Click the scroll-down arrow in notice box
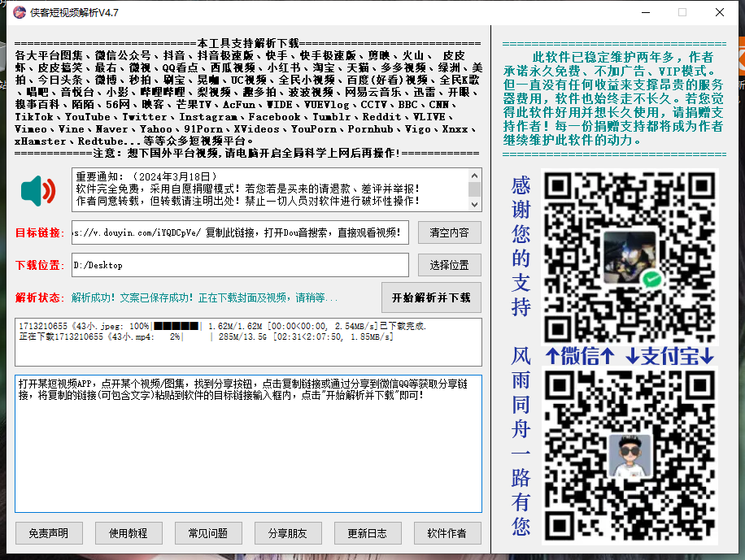The width and height of the screenshot is (745, 560). [x=473, y=204]
